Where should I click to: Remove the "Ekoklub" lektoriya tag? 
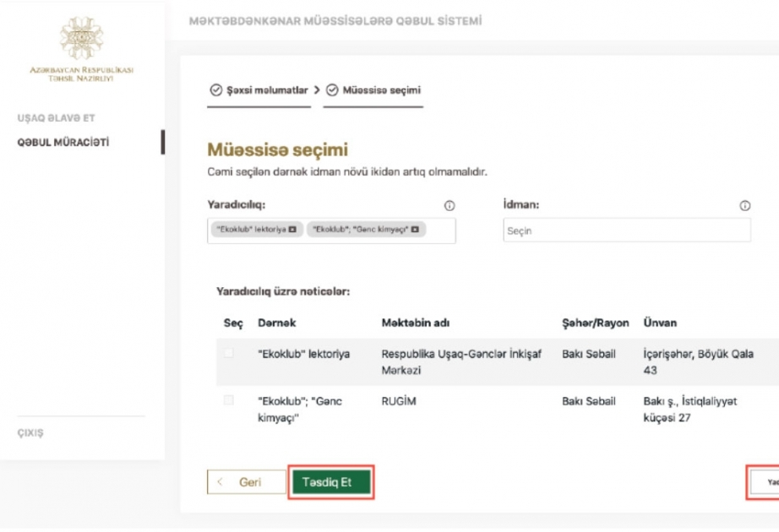coord(292,229)
